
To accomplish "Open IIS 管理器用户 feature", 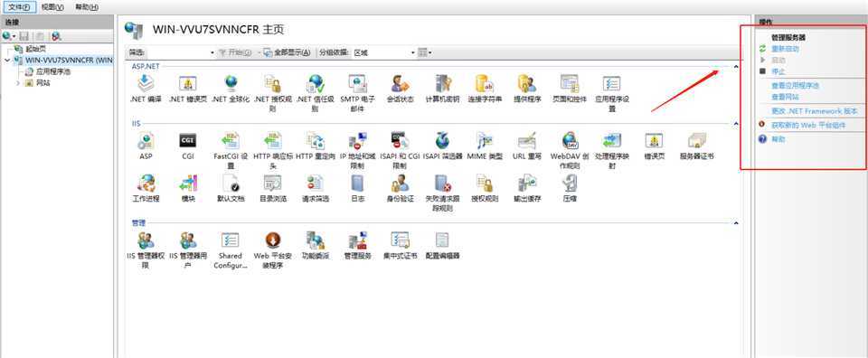I will pyautogui.click(x=188, y=250).
